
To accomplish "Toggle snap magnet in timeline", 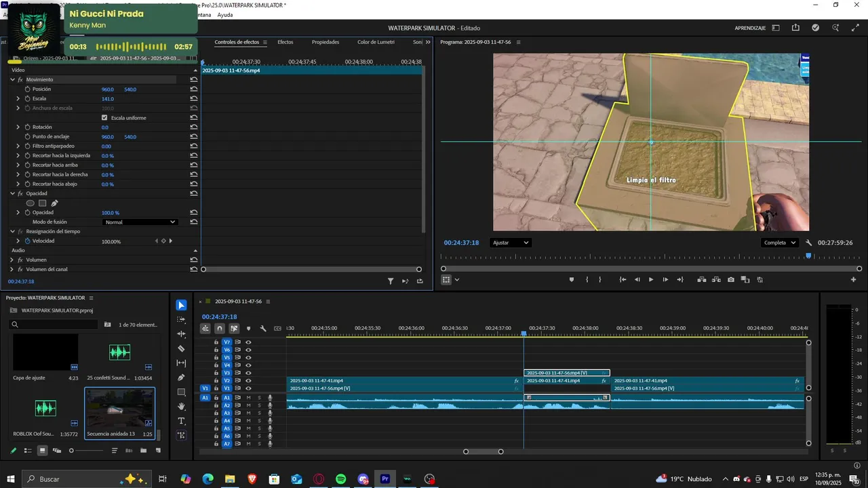I will [x=219, y=329].
